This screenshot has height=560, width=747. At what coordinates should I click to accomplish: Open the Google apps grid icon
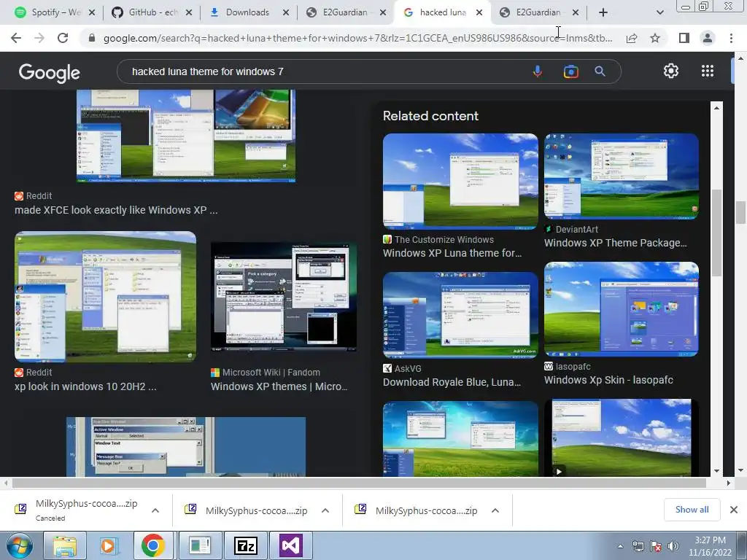[x=708, y=71]
